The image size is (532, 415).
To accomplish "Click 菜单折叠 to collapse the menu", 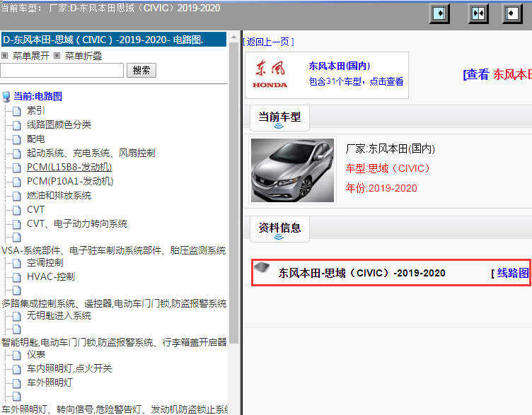I will pos(83,56).
